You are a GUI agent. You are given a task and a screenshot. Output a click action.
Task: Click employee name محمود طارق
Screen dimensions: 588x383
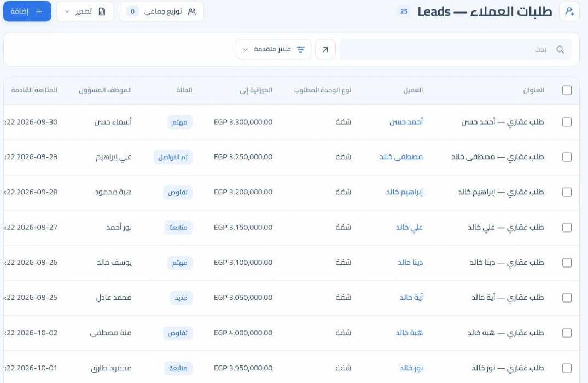coord(112,368)
